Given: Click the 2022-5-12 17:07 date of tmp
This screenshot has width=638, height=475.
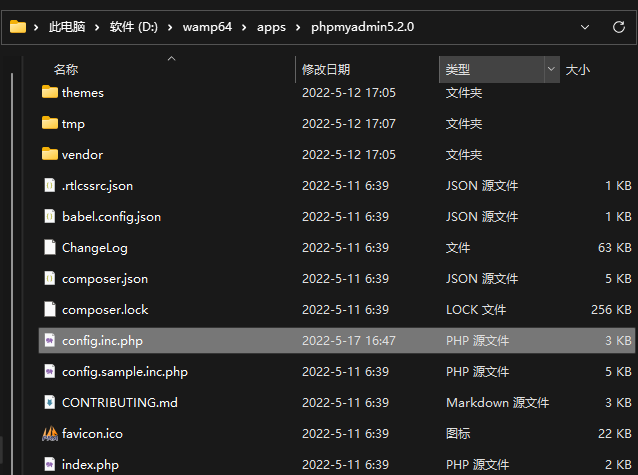Looking at the screenshot, I should point(349,124).
